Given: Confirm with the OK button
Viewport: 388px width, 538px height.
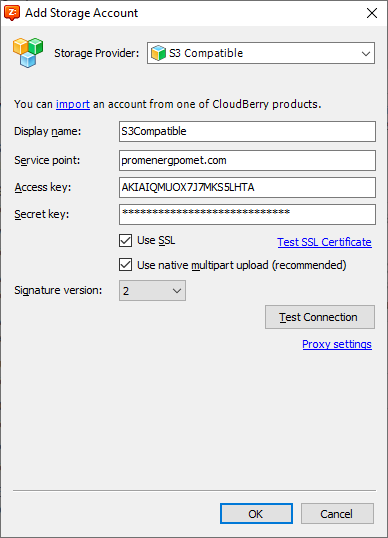Looking at the screenshot, I should click(256, 514).
